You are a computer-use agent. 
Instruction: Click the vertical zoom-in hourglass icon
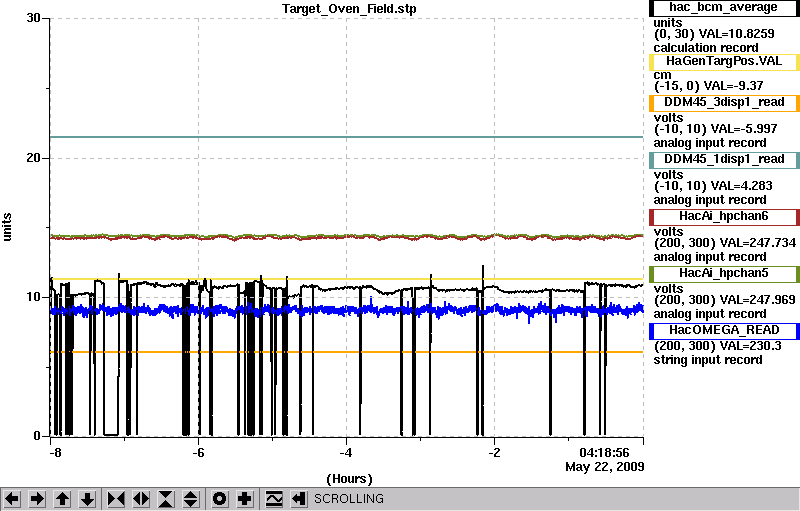166,499
